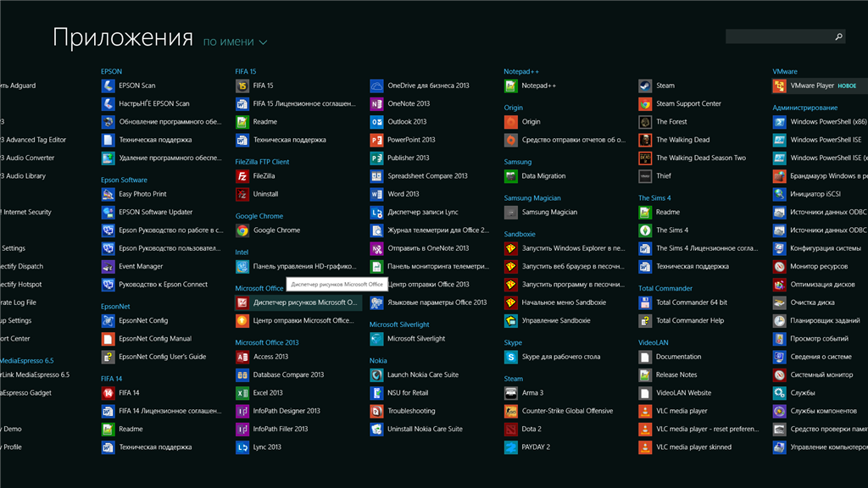Select the VideoLAN group header

pyautogui.click(x=654, y=342)
